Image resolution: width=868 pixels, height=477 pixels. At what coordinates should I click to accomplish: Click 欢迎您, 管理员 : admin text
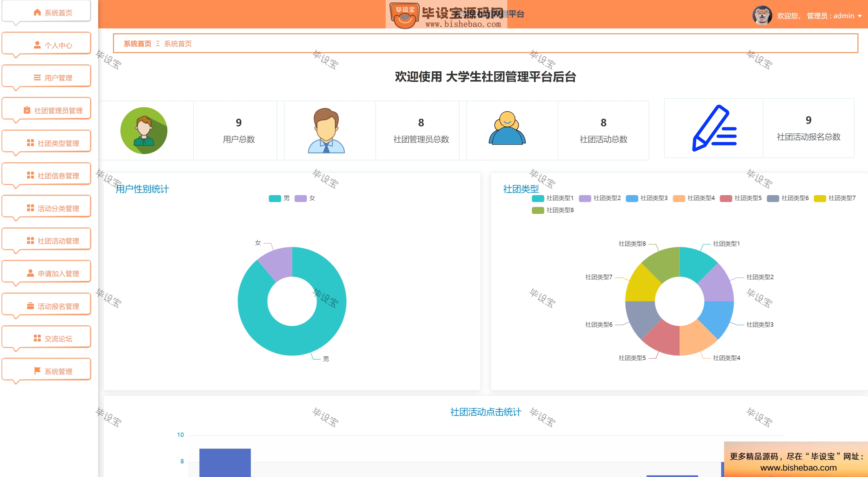pos(816,16)
